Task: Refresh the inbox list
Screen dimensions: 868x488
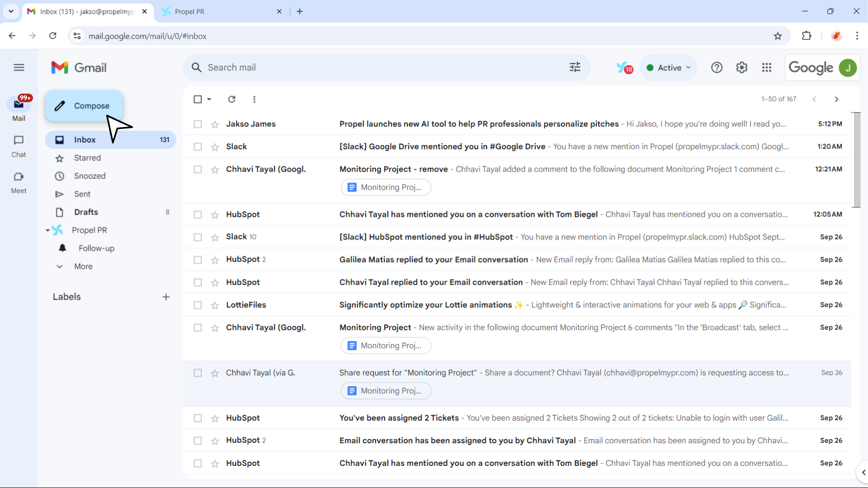Action: [x=231, y=99]
